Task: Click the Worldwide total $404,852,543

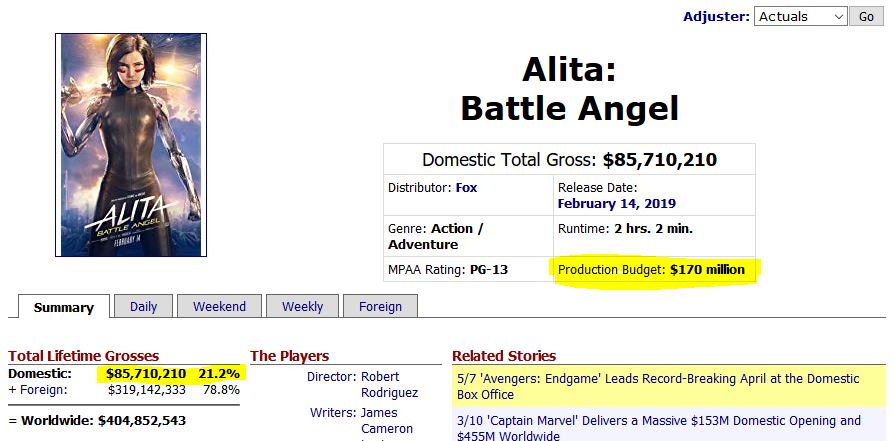Action: coord(142,421)
